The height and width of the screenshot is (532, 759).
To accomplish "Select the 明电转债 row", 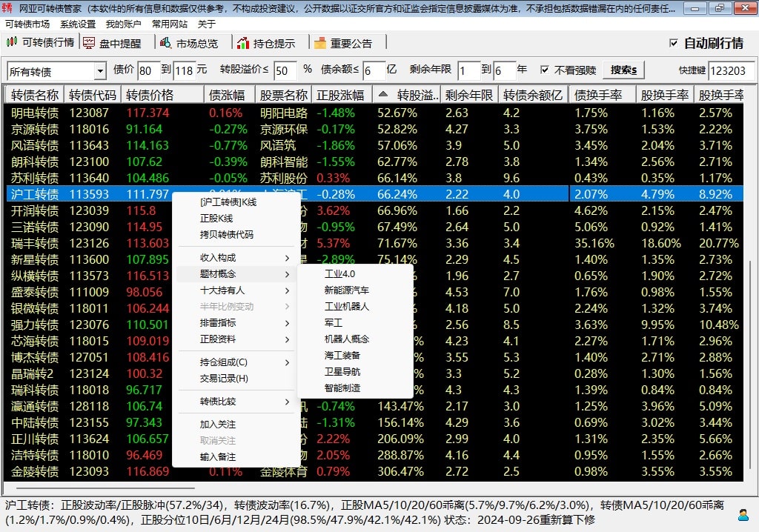I will click(x=375, y=113).
